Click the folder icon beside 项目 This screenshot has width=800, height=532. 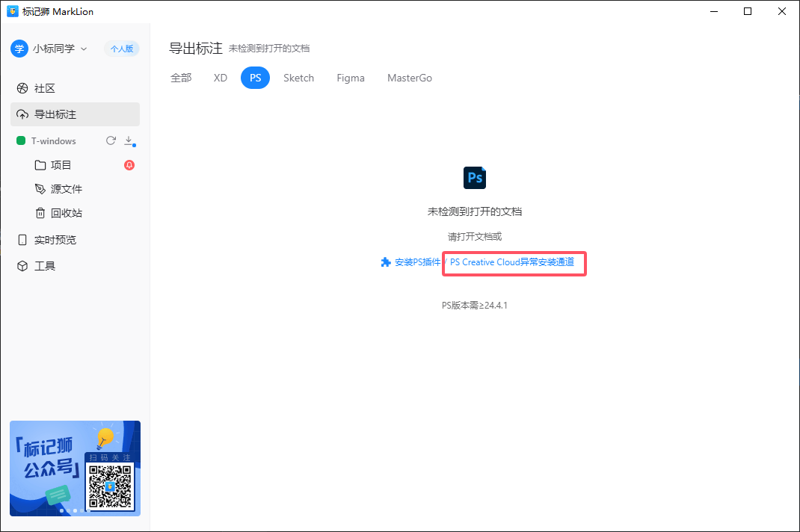click(x=40, y=164)
